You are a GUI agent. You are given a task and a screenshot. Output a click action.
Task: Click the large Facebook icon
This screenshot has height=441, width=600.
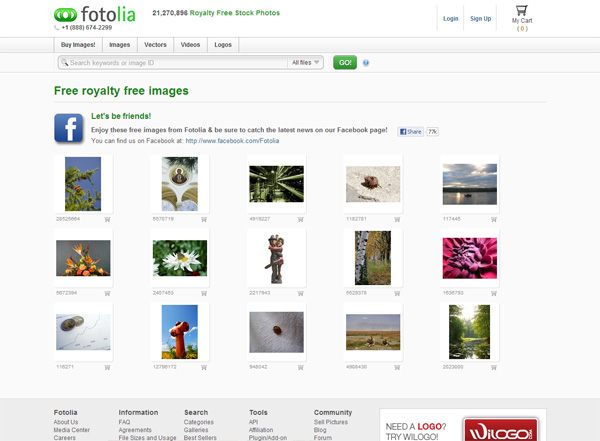tap(68, 129)
